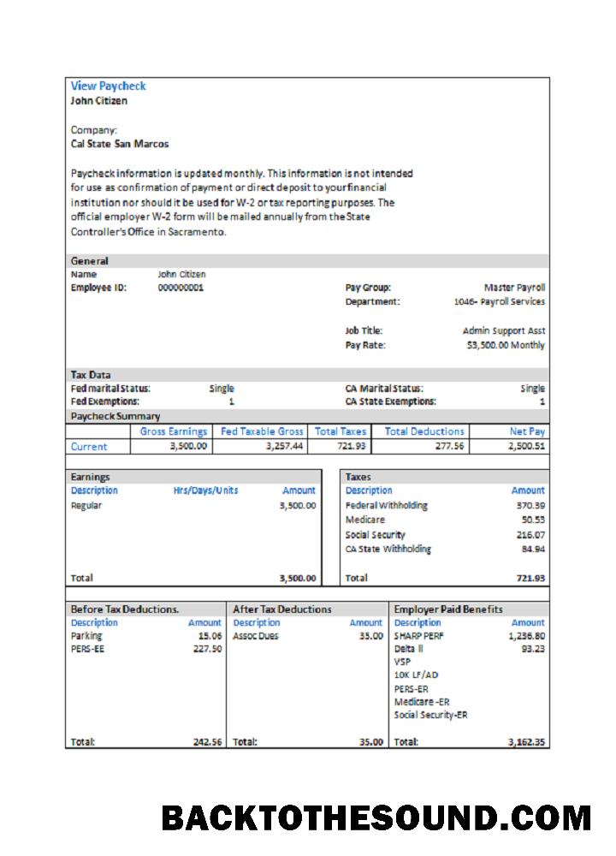Click the View Paycheck heading link

(108, 86)
